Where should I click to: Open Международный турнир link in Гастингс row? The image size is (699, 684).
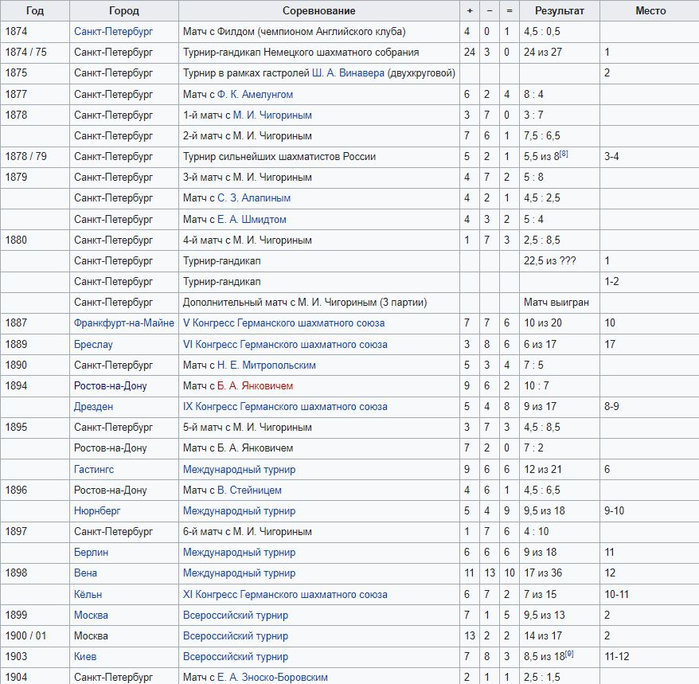pyautogui.click(x=239, y=470)
